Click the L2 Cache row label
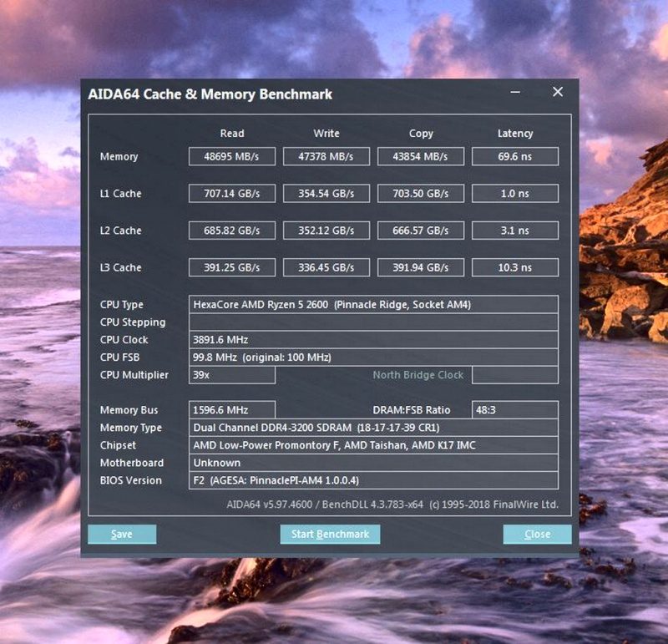This screenshot has width=668, height=644. coord(120,231)
